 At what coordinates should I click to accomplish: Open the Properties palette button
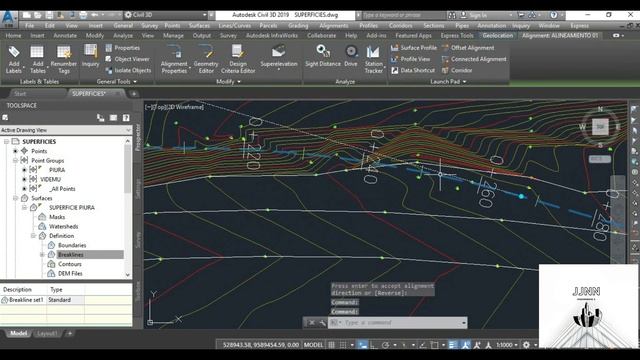click(122, 48)
